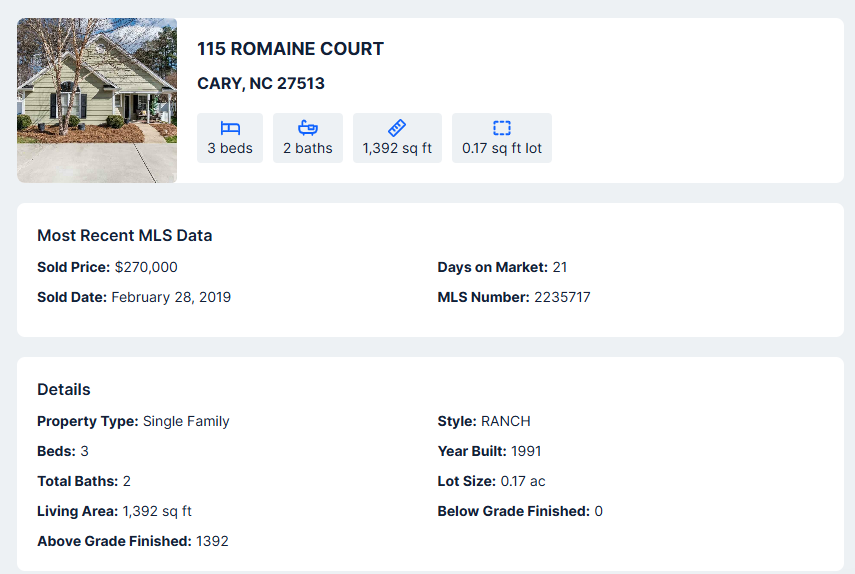
Task: Open the house photo thumbnail
Action: [x=97, y=100]
